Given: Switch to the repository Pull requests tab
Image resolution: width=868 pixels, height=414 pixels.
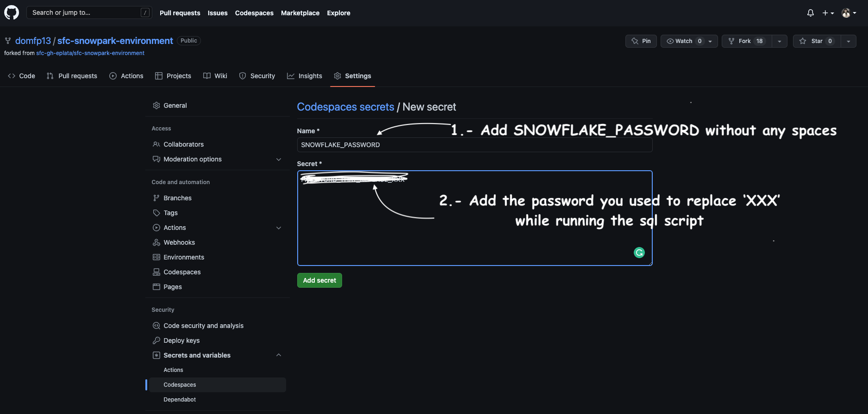Looking at the screenshot, I should [72, 76].
